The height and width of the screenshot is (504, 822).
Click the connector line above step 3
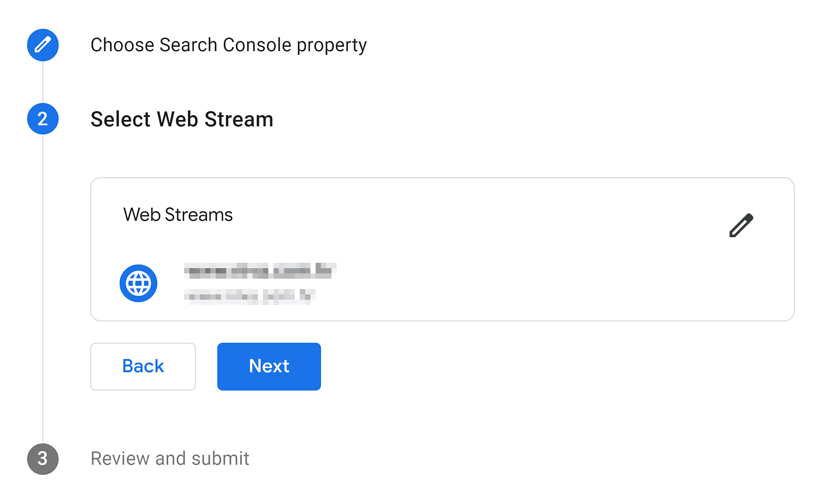[43, 289]
